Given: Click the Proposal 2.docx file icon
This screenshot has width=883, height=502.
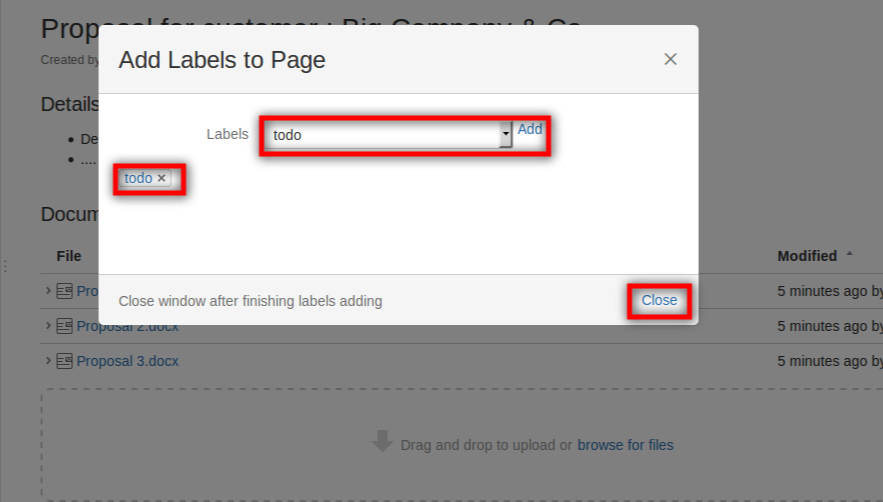Looking at the screenshot, I should [x=64, y=326].
